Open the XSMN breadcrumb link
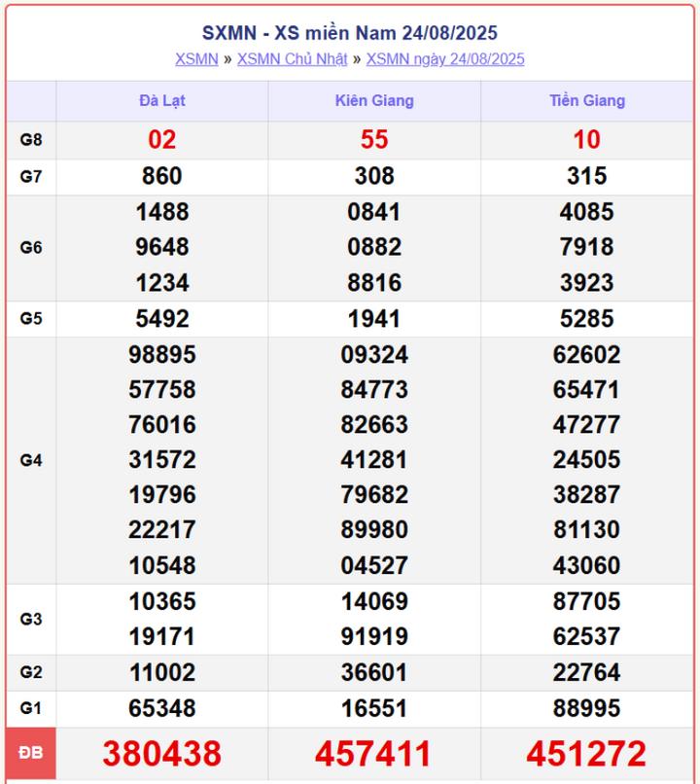The width and height of the screenshot is (700, 784). [196, 59]
